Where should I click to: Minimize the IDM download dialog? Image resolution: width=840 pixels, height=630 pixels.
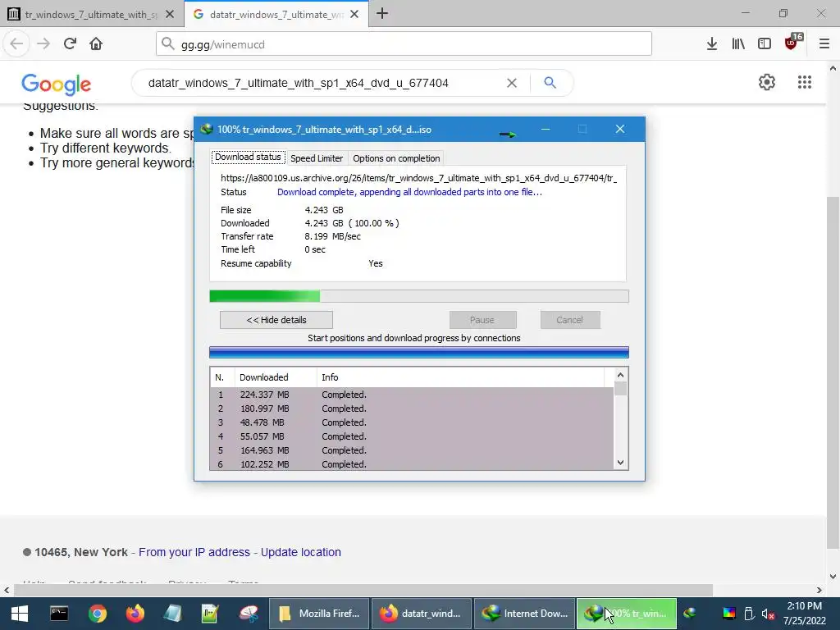546,129
